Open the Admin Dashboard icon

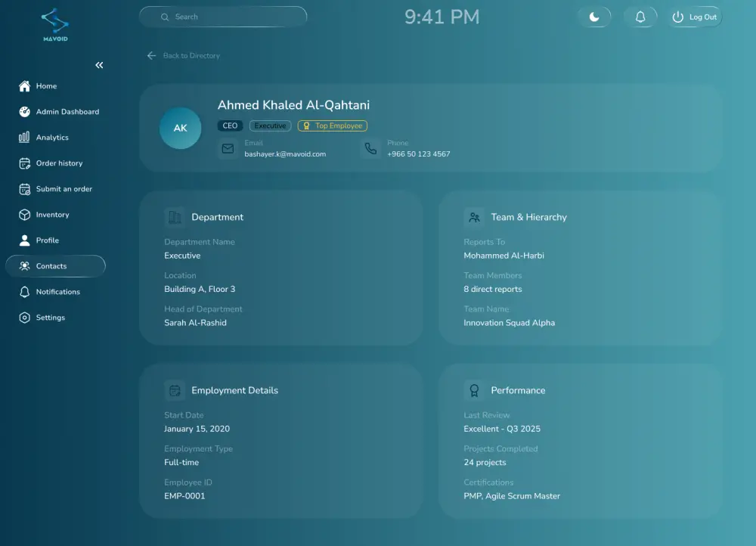[x=25, y=112]
